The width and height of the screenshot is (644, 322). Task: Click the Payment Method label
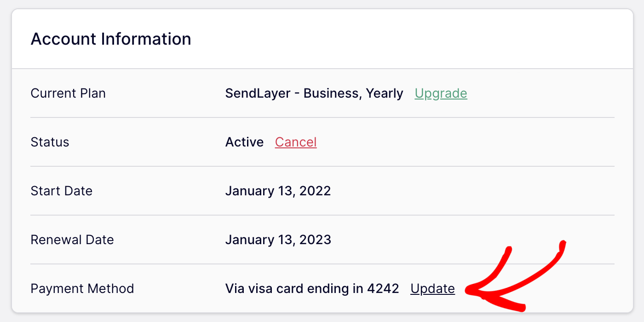[x=82, y=289]
